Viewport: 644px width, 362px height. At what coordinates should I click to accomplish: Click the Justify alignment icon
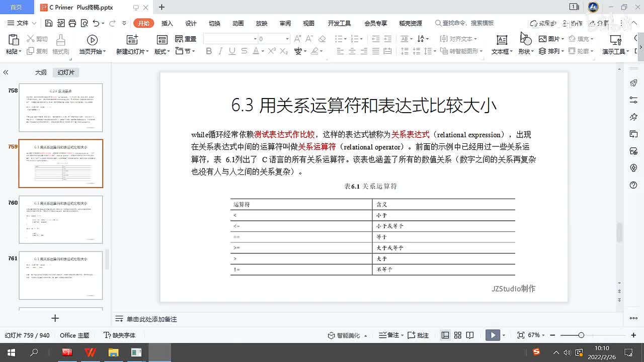point(376,51)
